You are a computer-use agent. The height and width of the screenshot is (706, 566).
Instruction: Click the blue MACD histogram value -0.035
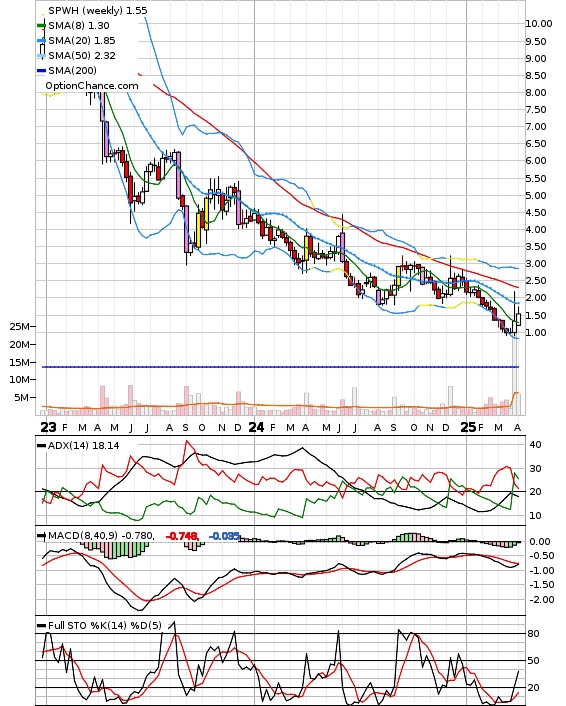(224, 536)
